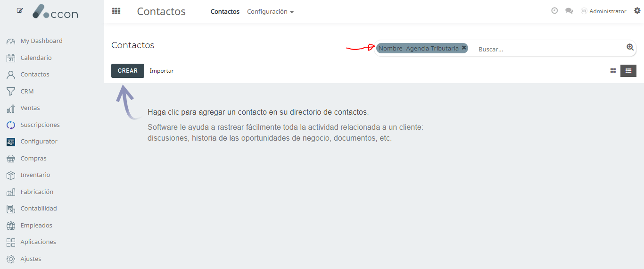Click the Inventario box icon
This screenshot has height=269, width=644.
click(x=11, y=175)
